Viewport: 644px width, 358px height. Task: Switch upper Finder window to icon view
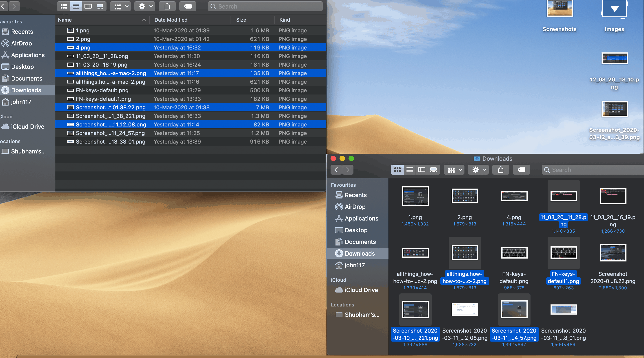64,6
